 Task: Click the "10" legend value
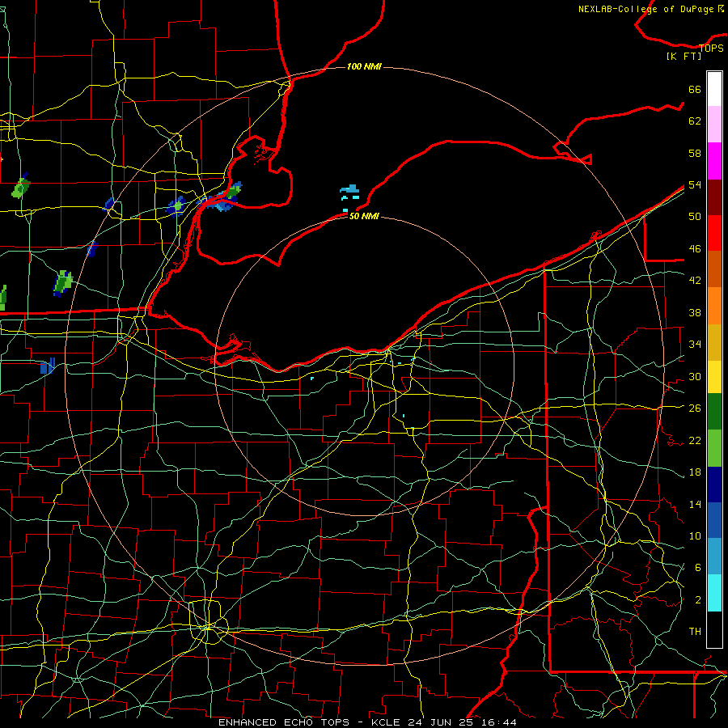tap(695, 535)
